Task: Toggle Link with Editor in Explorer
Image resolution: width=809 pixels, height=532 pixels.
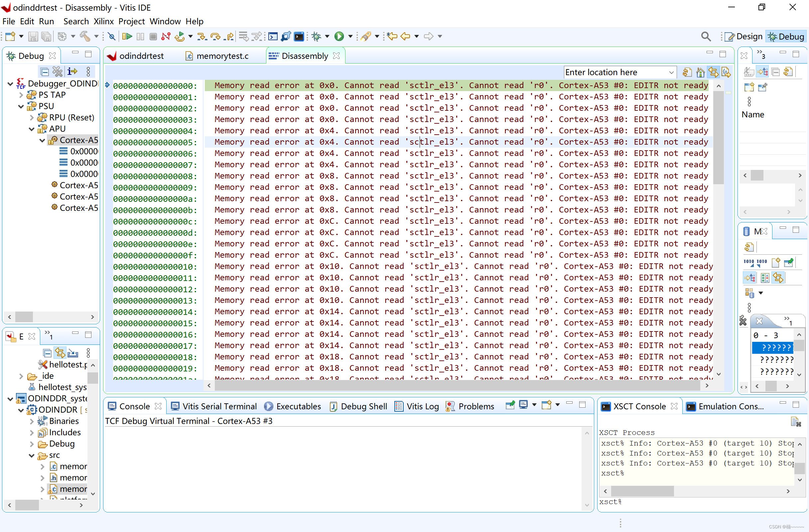Action: point(60,353)
